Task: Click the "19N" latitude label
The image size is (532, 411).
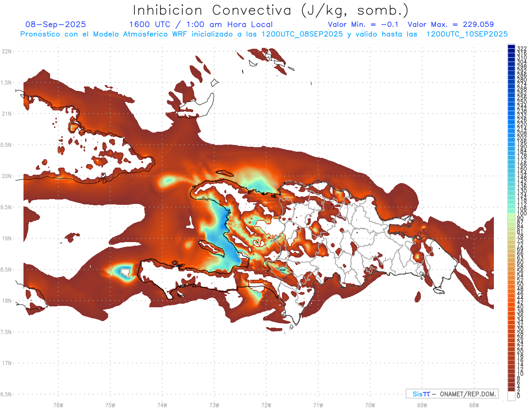Action: tap(6, 239)
